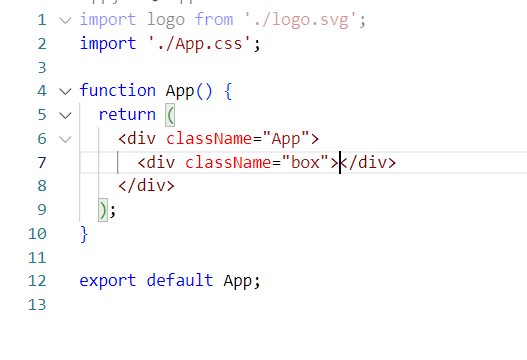The image size is (527, 360).
Task: Click 'App' in export default statement
Action: 237,281
